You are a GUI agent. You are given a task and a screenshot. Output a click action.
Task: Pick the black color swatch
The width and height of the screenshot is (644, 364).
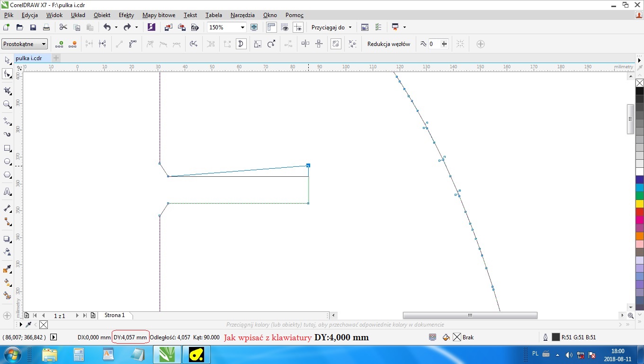pos(640,91)
